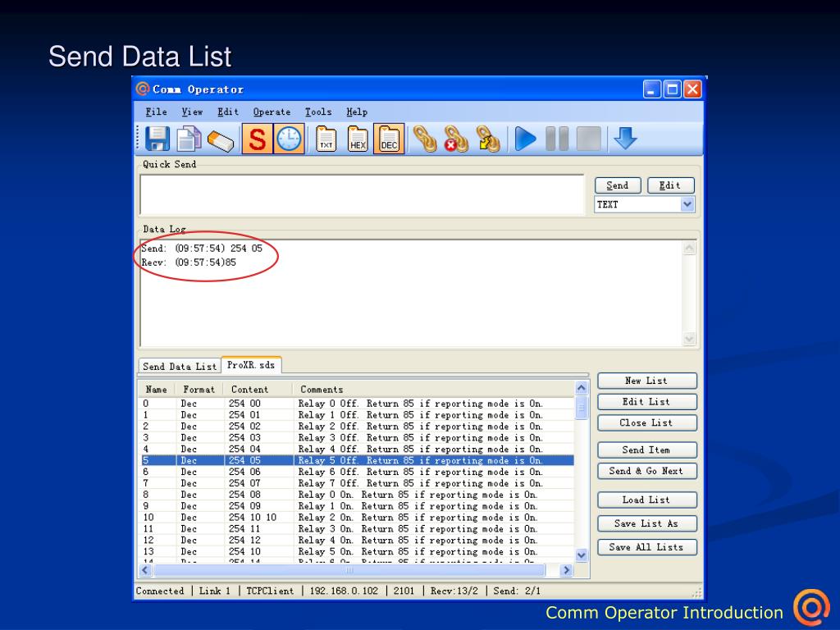The image size is (840, 630).
Task: Click the blue down arrow icon
Action: [x=624, y=138]
